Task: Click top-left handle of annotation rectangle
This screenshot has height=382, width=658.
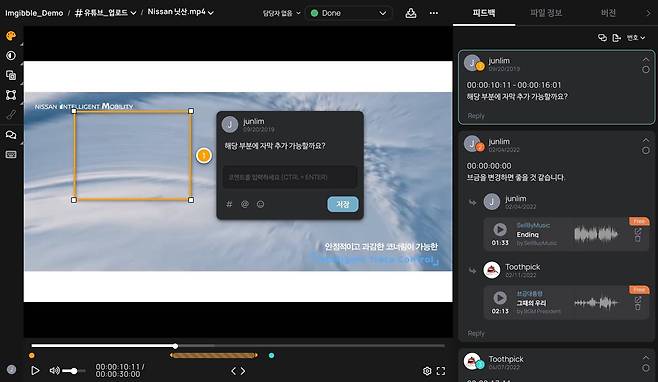Action: pos(74,111)
